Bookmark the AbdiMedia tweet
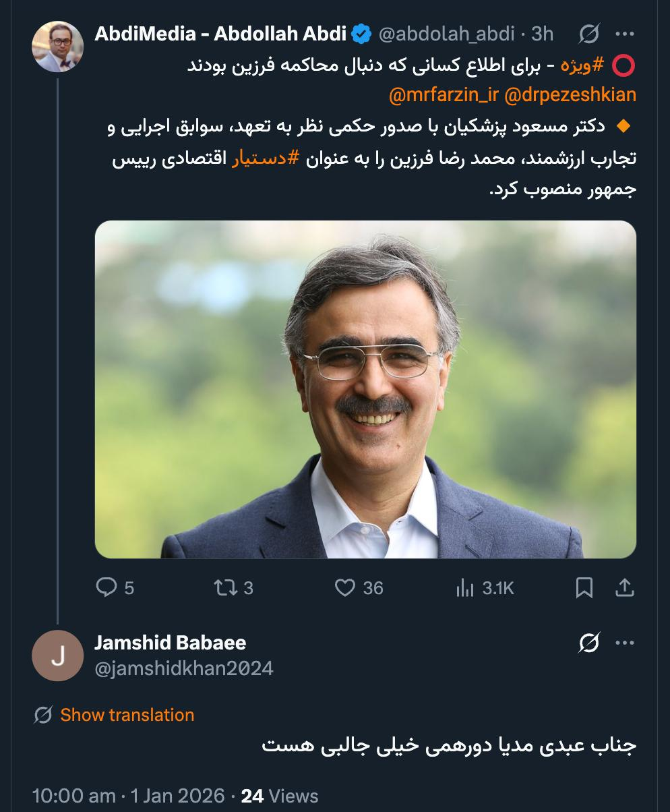The height and width of the screenshot is (812, 670). [x=584, y=588]
